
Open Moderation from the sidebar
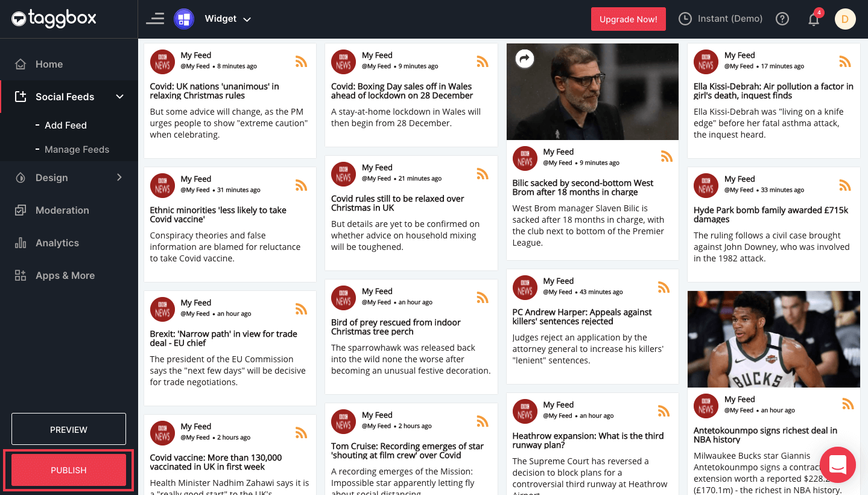[62, 210]
